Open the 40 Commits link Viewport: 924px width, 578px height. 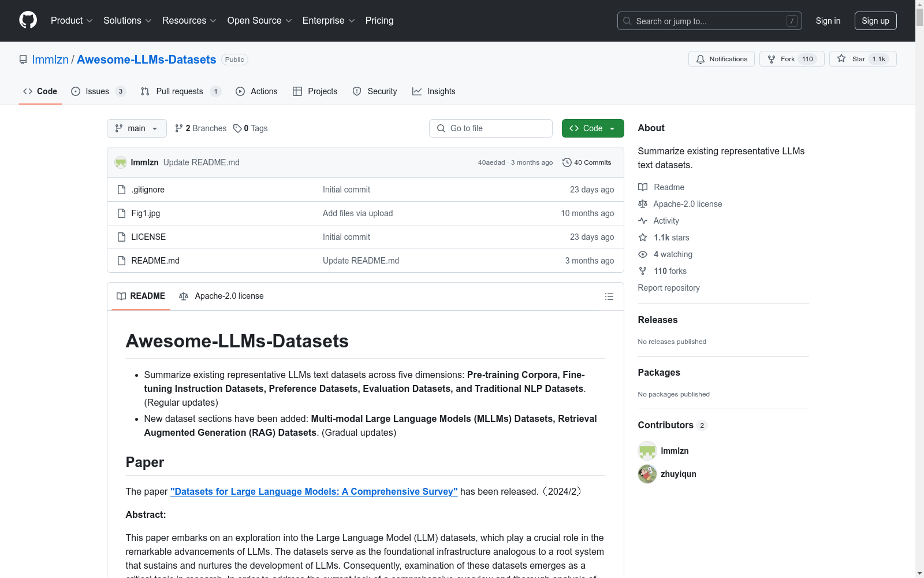coord(587,162)
